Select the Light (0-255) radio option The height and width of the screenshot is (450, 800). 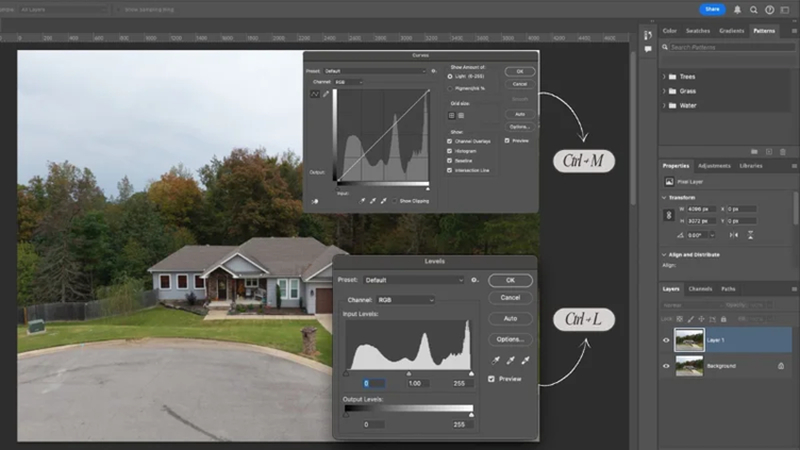pos(450,77)
